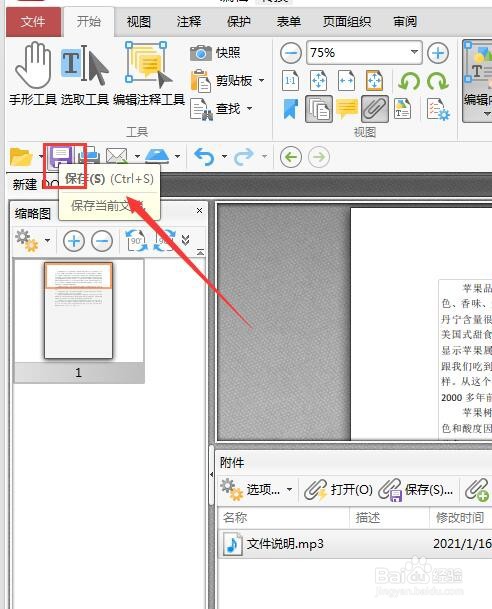492x609 pixels.
Task: Toggle the Thumbnails pane icon in ribbon
Action: click(x=319, y=109)
